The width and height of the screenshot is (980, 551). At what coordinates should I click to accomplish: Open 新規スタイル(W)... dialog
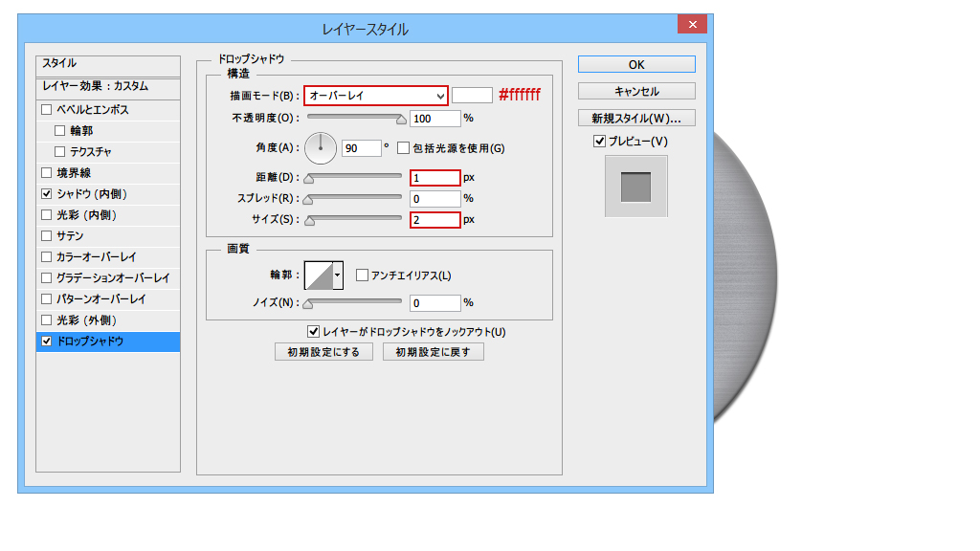tap(636, 118)
